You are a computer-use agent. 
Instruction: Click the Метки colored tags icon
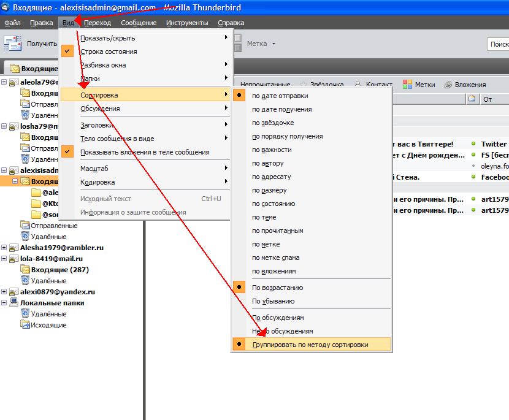pyautogui.click(x=407, y=85)
